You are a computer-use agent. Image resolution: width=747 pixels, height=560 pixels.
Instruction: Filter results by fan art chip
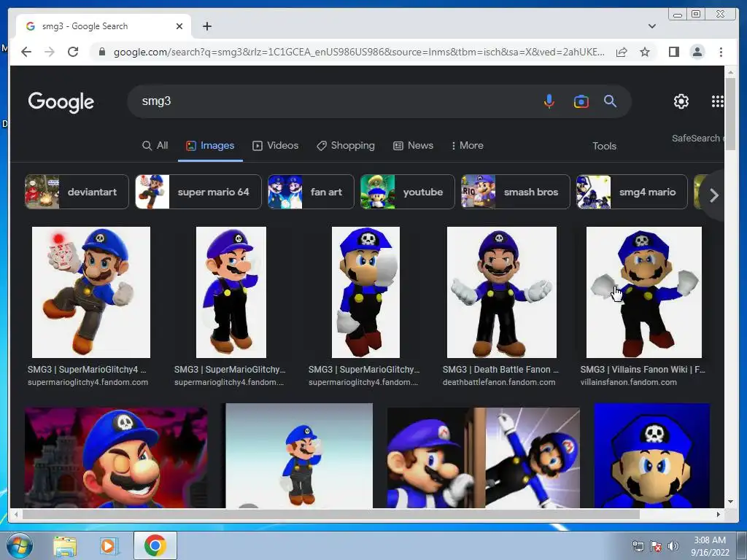311,192
